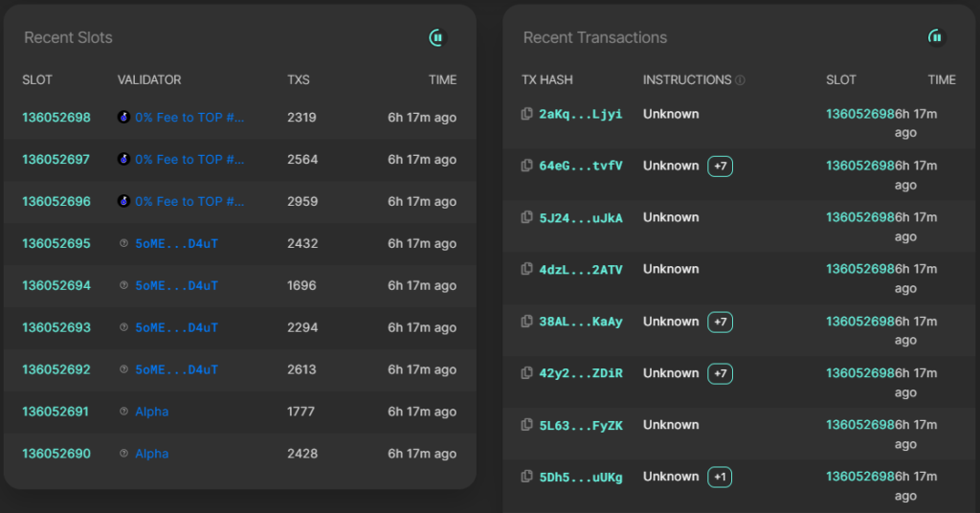Copy the 4dzL...2ATV transaction hash
The height and width of the screenshot is (513, 980).
(526, 269)
